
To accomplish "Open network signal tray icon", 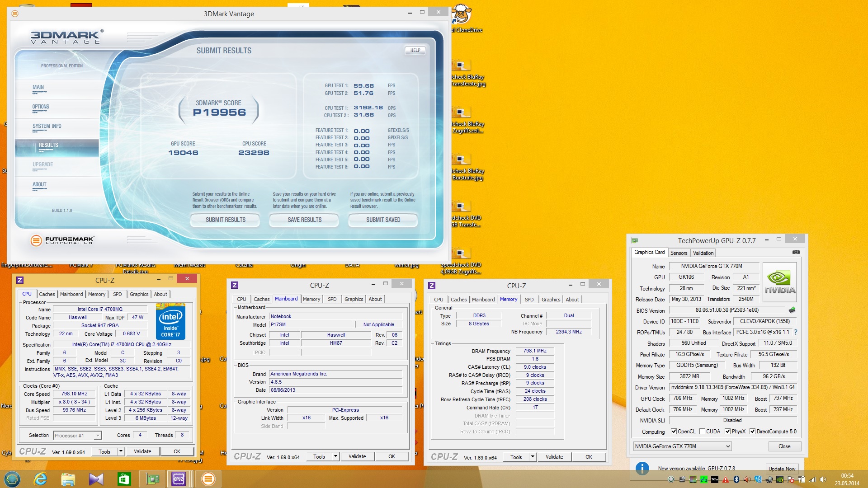I will pyautogui.click(x=812, y=479).
